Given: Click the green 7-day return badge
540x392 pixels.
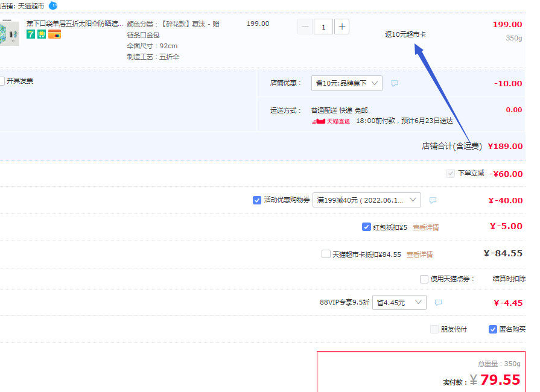Looking at the screenshot, I should pyautogui.click(x=31, y=34).
